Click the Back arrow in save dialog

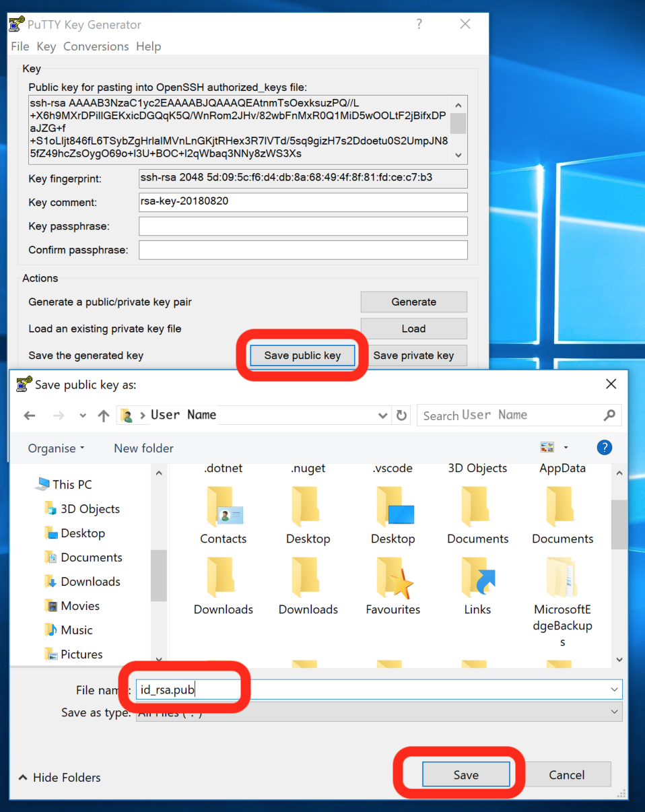(x=30, y=415)
